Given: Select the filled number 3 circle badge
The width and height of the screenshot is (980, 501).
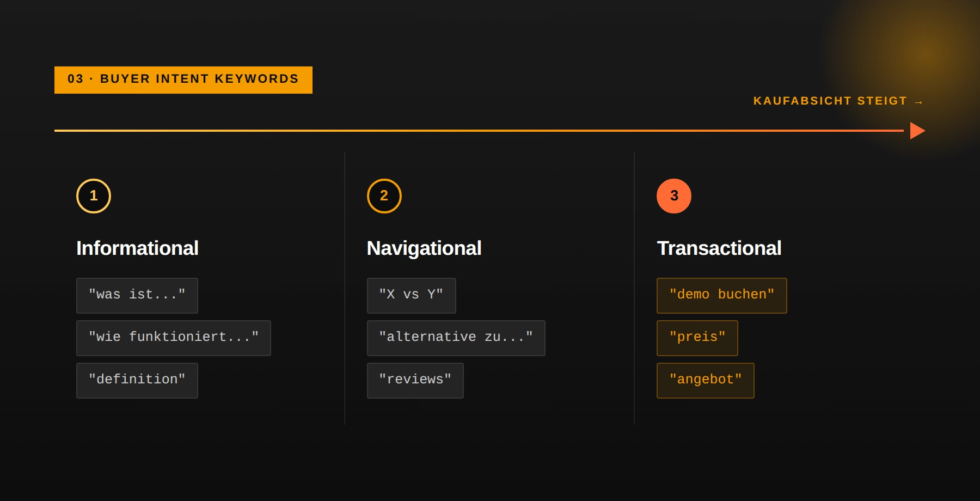Looking at the screenshot, I should [674, 196].
